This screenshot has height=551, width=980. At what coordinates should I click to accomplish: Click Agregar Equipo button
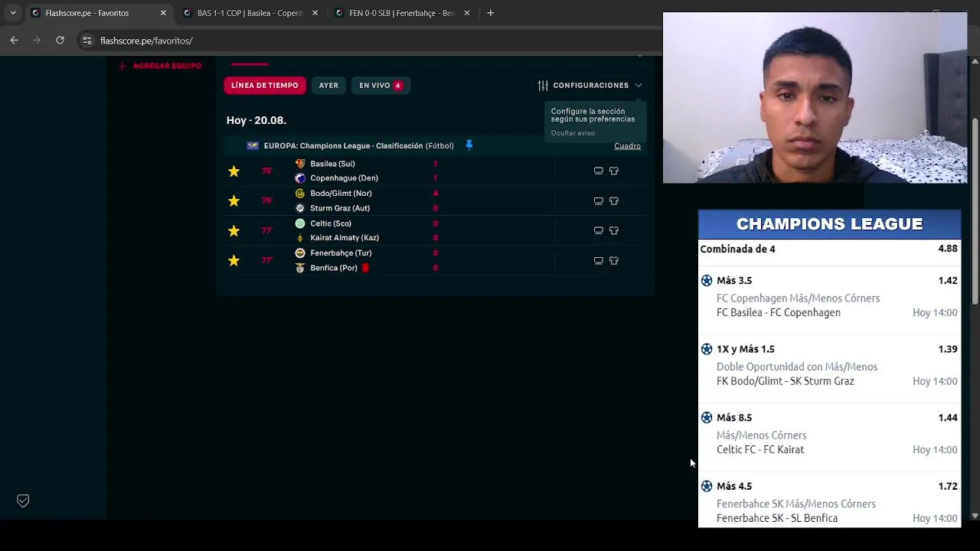160,66
